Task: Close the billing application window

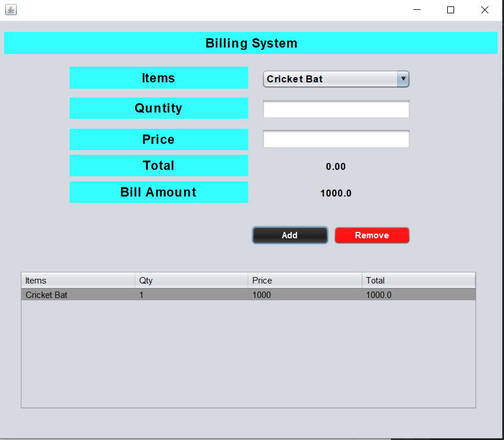Action: click(x=485, y=10)
